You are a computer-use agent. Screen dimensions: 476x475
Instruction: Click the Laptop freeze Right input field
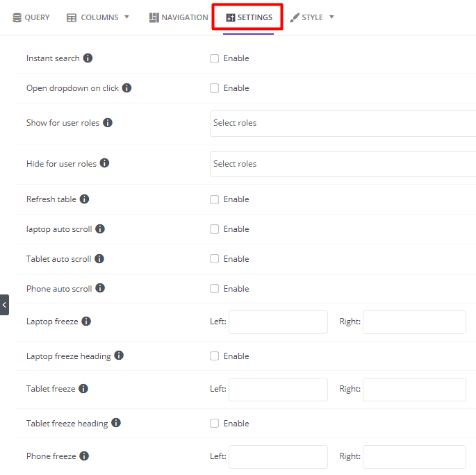coord(414,322)
